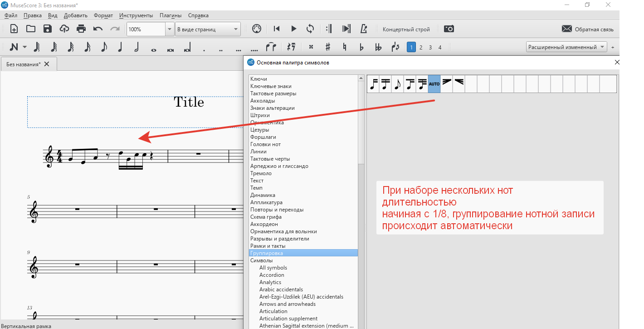
Task: Select the quarter note duration
Action: click(x=120, y=47)
